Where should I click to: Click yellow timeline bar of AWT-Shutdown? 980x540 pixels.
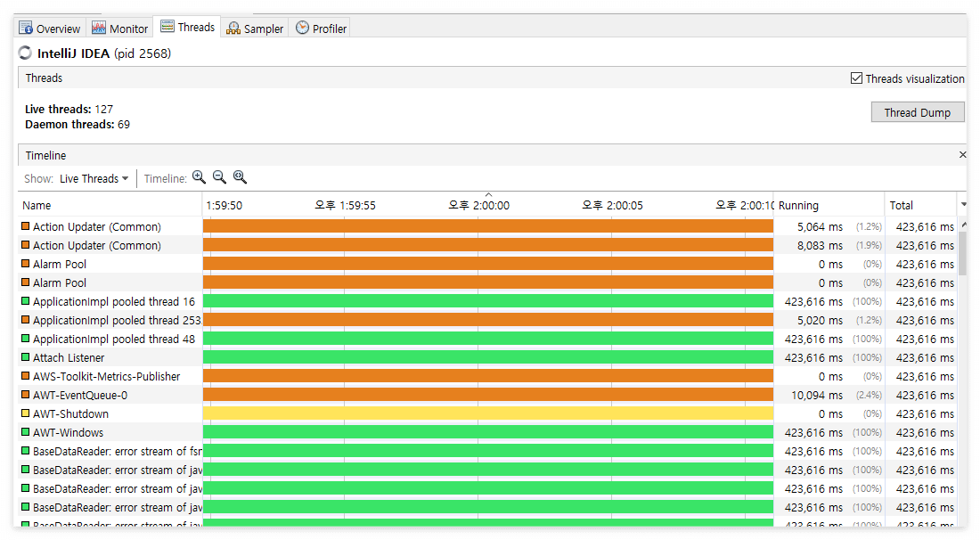tap(487, 413)
